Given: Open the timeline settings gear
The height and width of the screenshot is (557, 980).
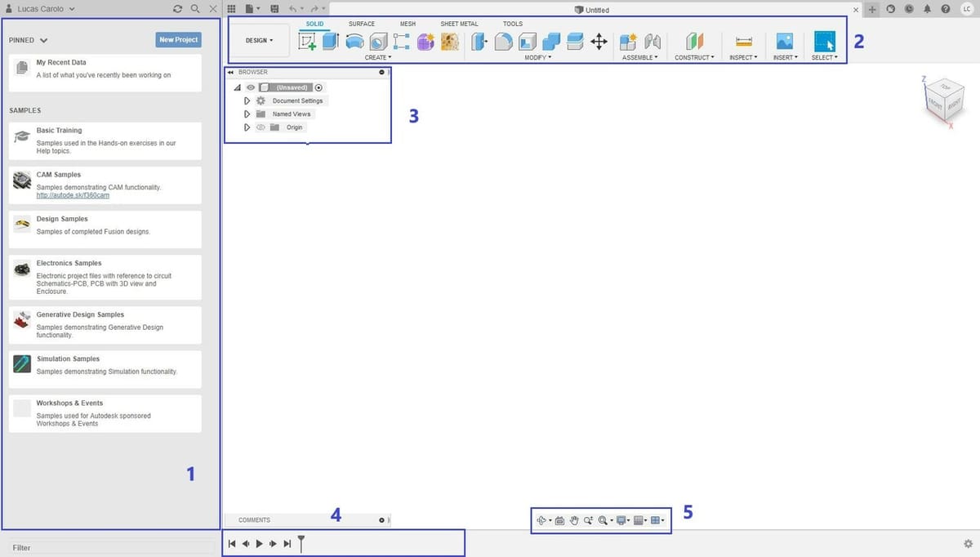Looking at the screenshot, I should point(968,543).
